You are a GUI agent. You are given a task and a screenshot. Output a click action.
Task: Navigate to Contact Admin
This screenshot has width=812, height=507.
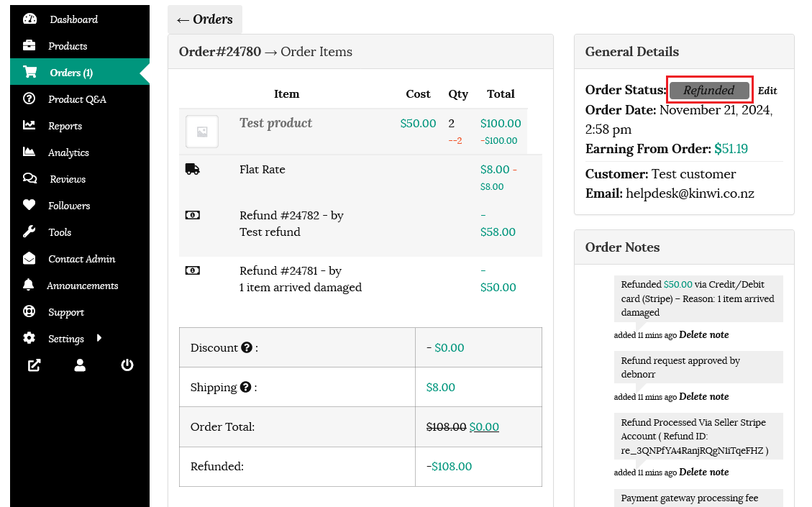[81, 259]
